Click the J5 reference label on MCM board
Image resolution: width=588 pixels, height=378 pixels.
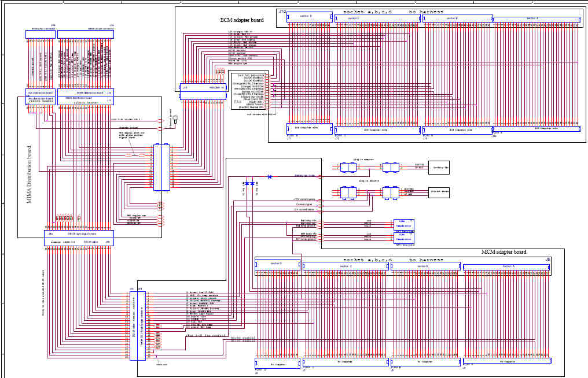(x=547, y=260)
